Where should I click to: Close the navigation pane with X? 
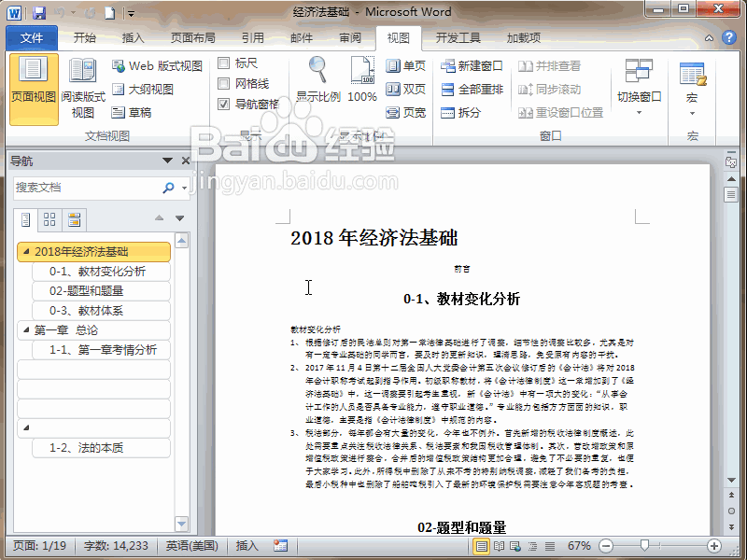tap(186, 161)
